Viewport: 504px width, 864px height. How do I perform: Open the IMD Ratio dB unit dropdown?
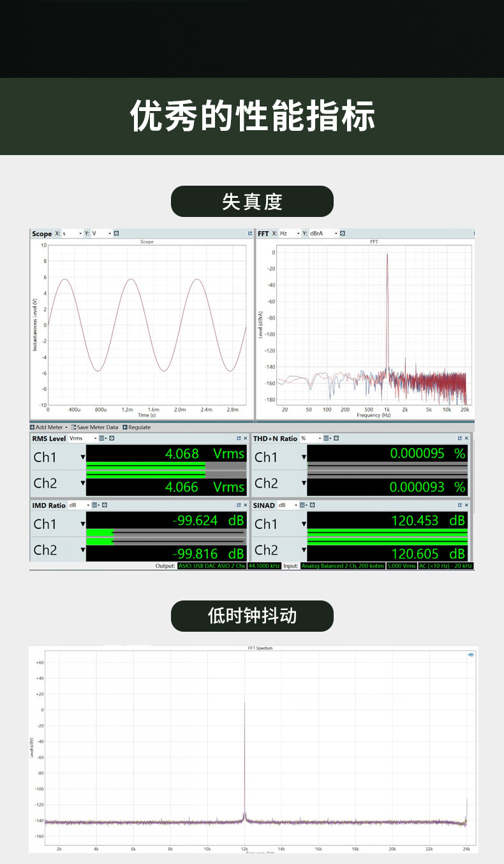pyautogui.click(x=79, y=505)
